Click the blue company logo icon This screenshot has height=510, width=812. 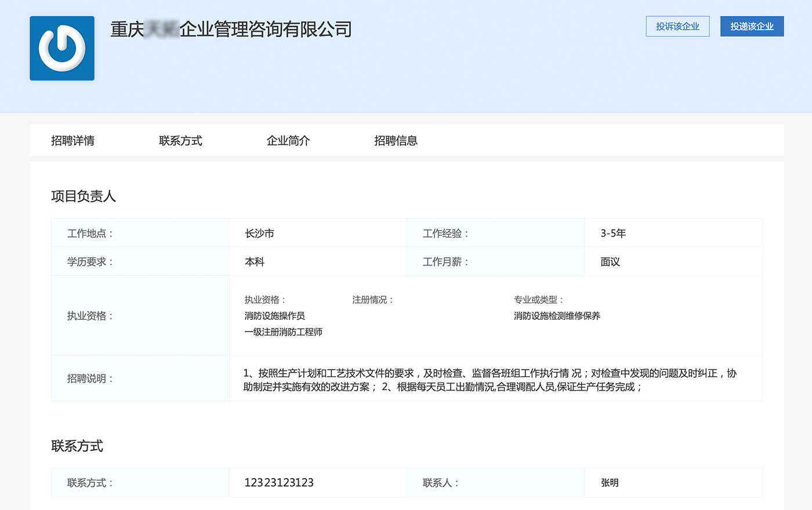coord(62,48)
